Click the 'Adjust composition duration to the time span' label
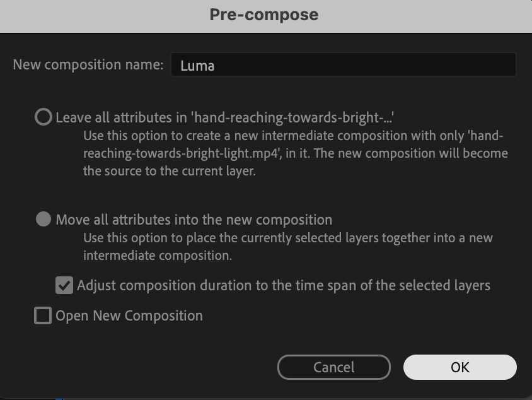Screen dimensions: 532x400 pos(283,285)
